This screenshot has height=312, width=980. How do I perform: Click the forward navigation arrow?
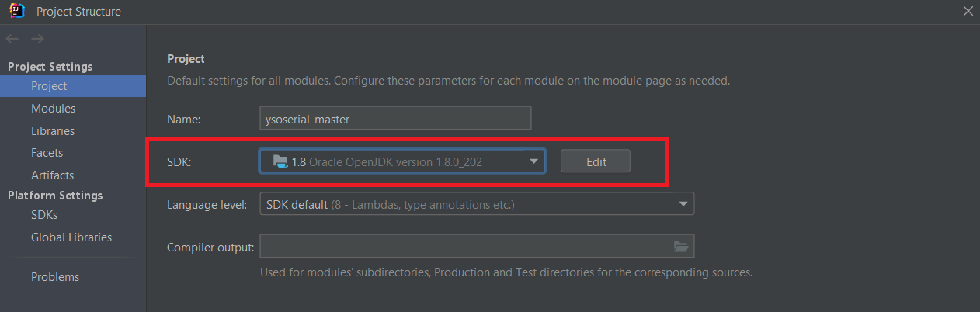37,40
